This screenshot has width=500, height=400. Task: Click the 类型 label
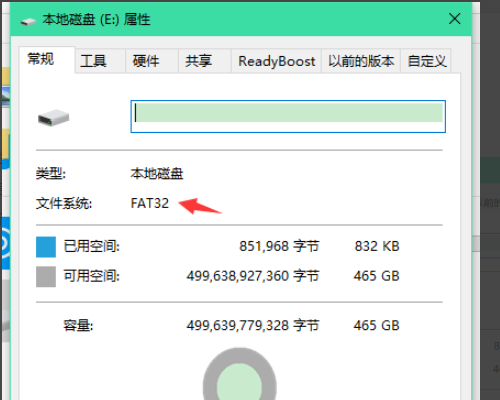tap(51, 174)
